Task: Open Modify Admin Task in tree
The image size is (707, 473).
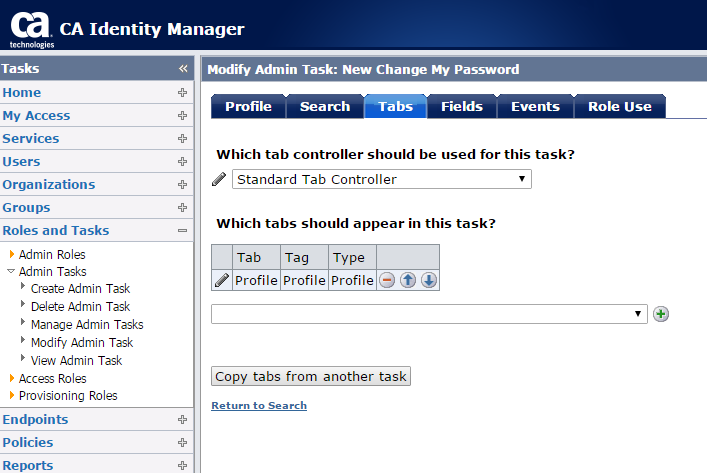Action: tap(82, 342)
